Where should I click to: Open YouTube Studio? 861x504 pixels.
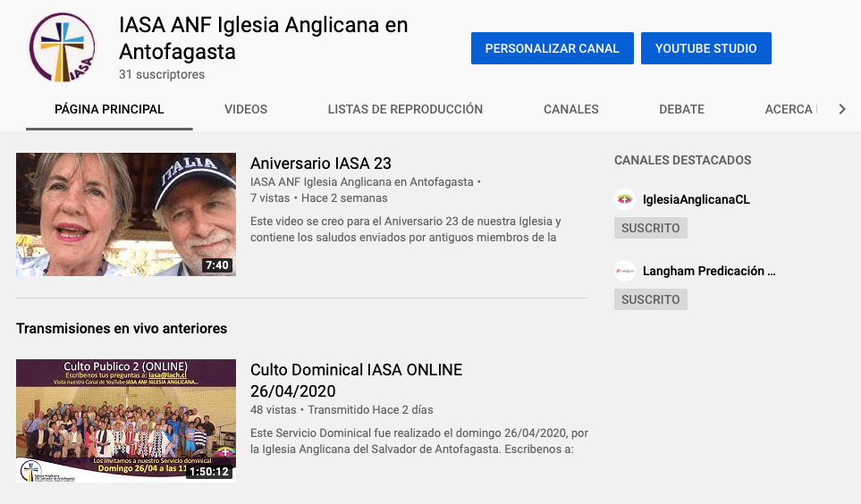705,48
